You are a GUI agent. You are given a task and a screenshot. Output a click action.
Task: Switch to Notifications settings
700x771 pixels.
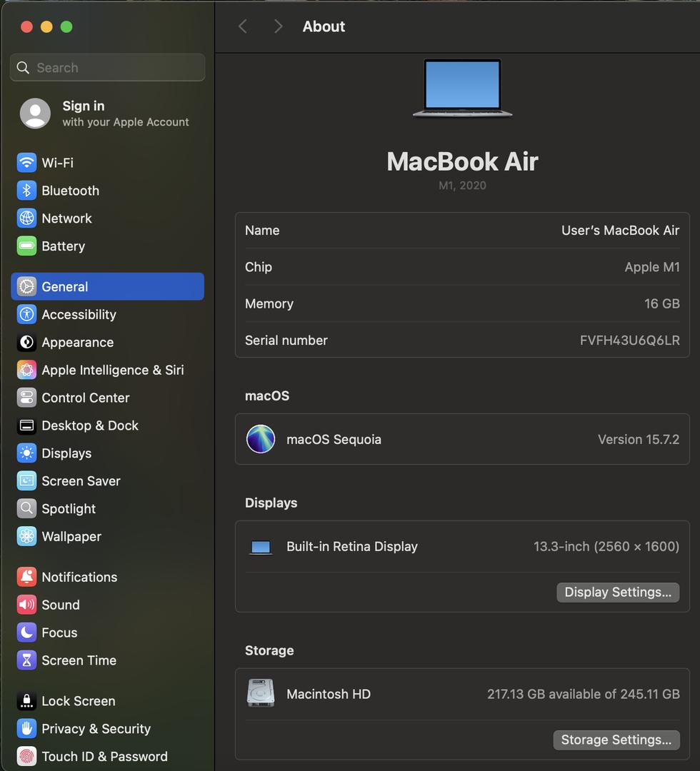(79, 577)
